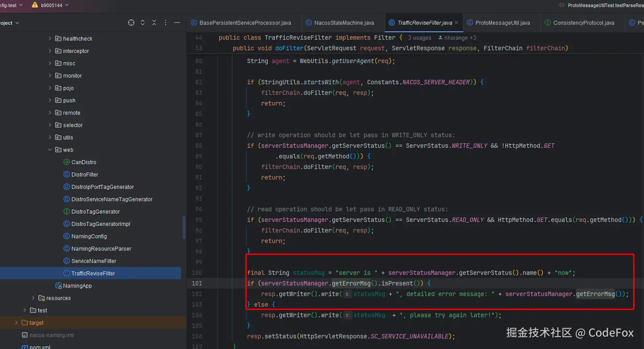Click warning triangle icon beside b9005144
Viewport: 644px width, 349px height.
point(35,5)
